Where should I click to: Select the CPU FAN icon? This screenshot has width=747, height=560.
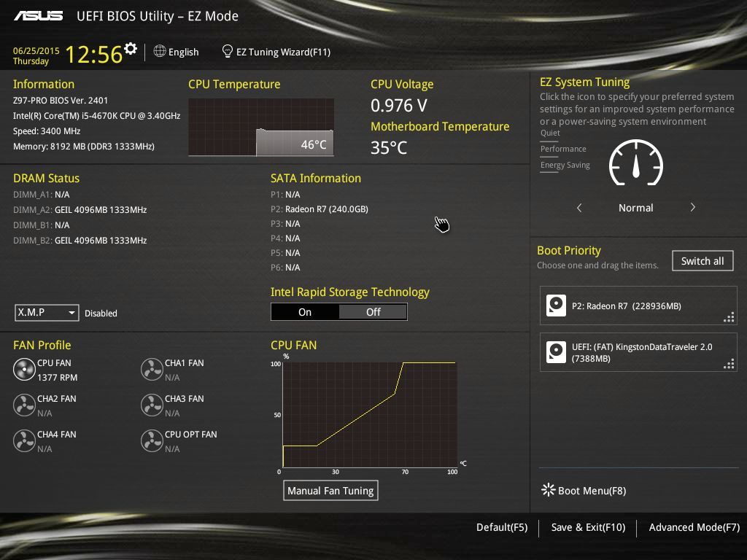[x=24, y=370]
